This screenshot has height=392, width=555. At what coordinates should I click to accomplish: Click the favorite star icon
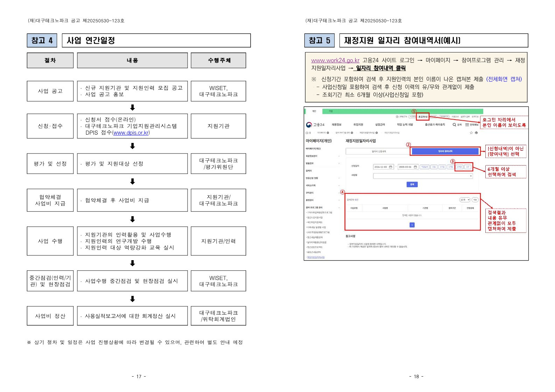tap(471, 133)
